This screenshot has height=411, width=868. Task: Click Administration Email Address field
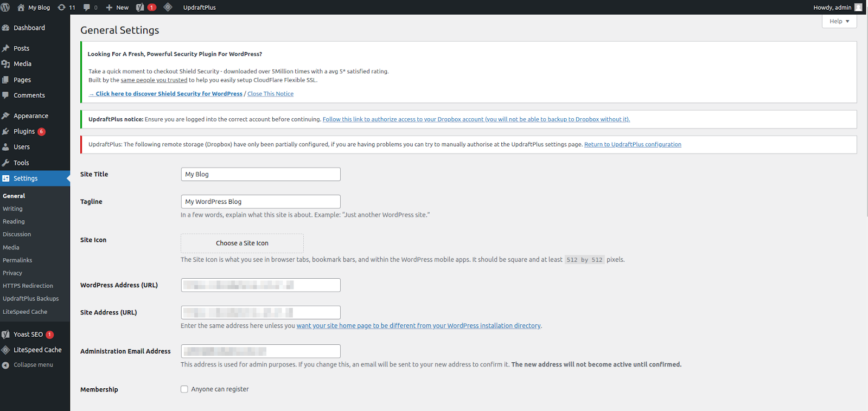(x=260, y=351)
